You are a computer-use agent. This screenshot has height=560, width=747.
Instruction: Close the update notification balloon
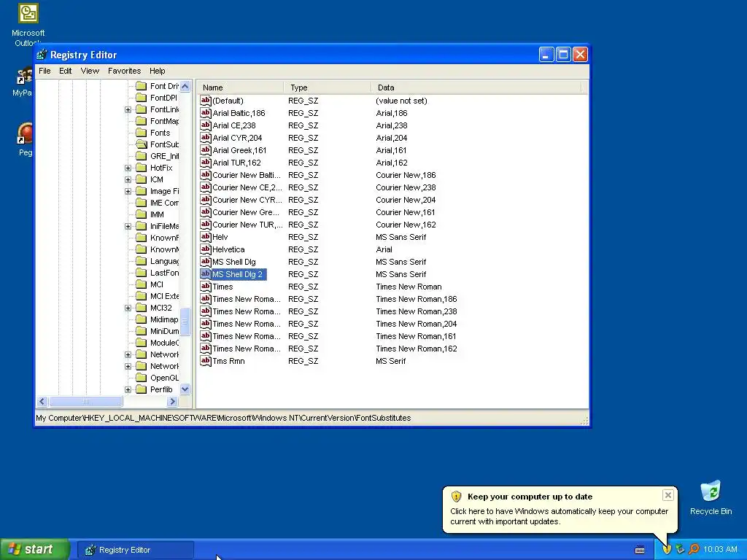tap(668, 495)
